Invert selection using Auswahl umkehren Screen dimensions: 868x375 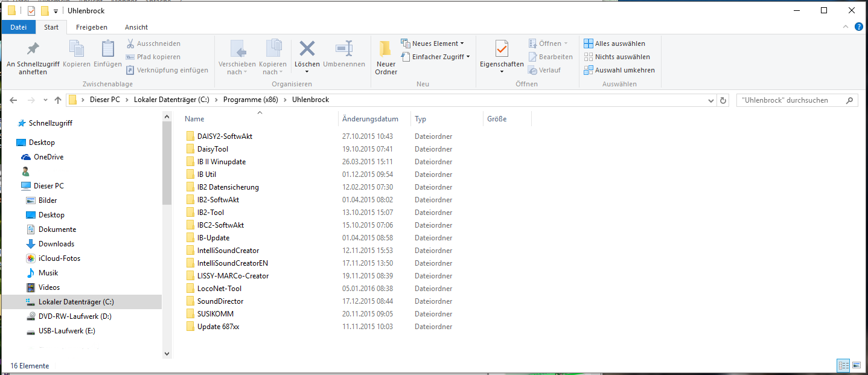pos(619,70)
